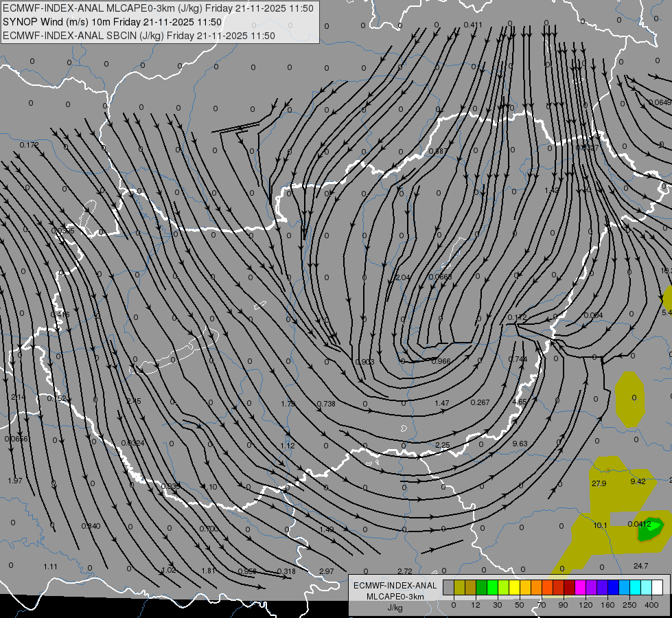Viewport: 672px width, 618px height.
Task: Click the map value 0.0412
Action: click(640, 524)
